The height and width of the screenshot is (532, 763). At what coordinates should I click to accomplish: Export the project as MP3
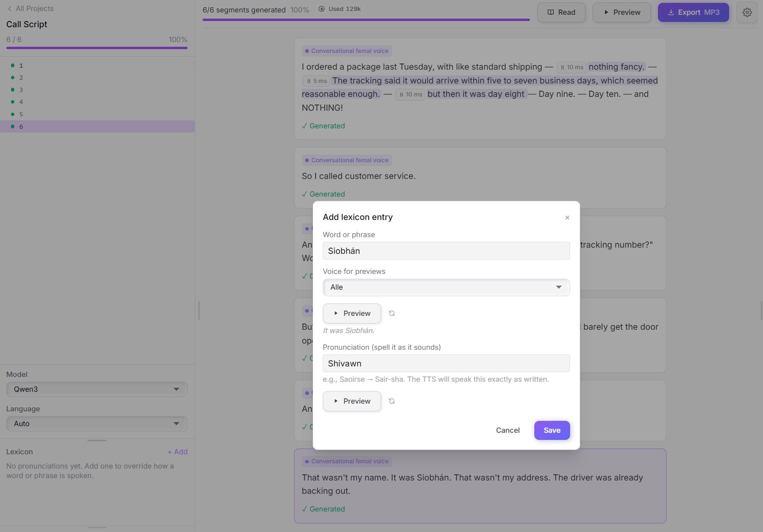click(693, 12)
